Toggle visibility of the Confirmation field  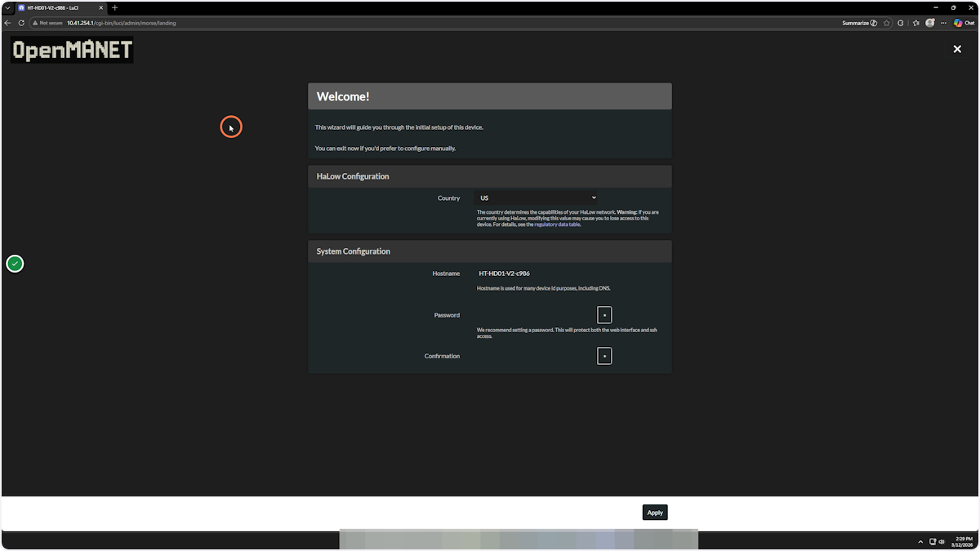[604, 355]
